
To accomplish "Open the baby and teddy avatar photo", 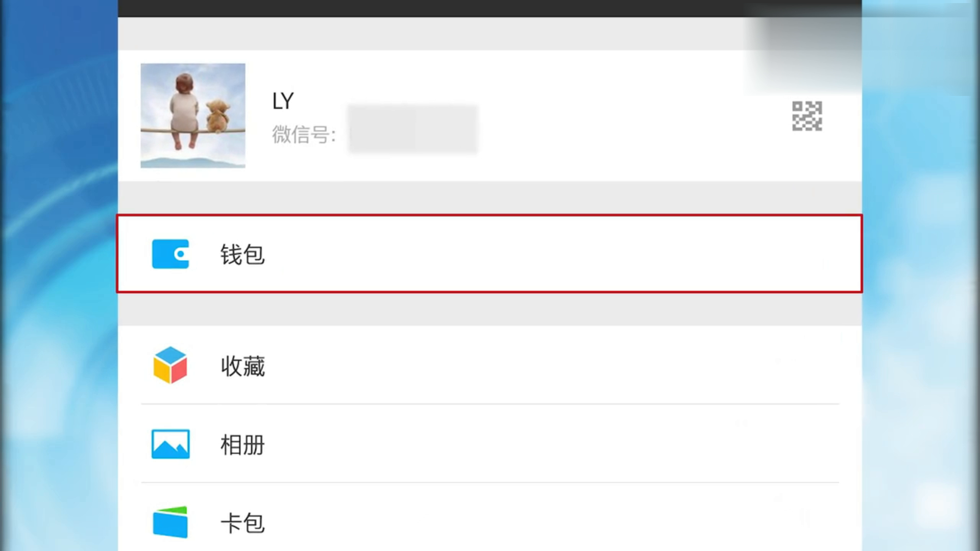I will tap(193, 116).
